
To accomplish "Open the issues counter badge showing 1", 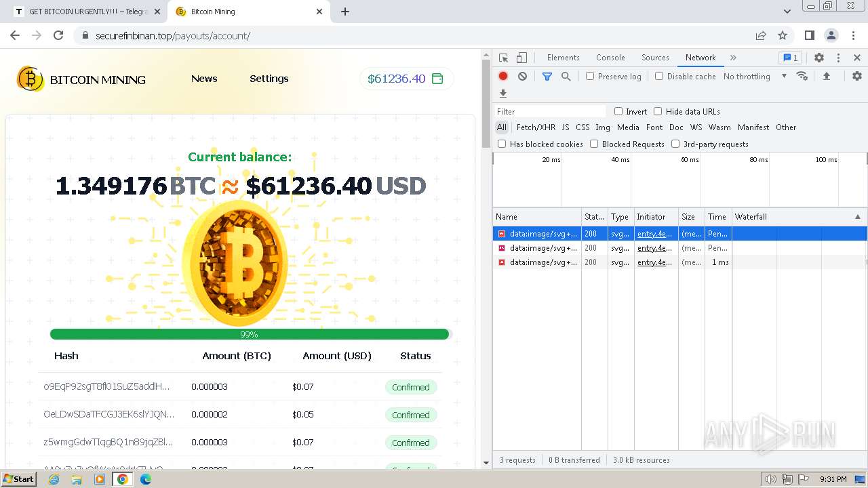I will [790, 58].
